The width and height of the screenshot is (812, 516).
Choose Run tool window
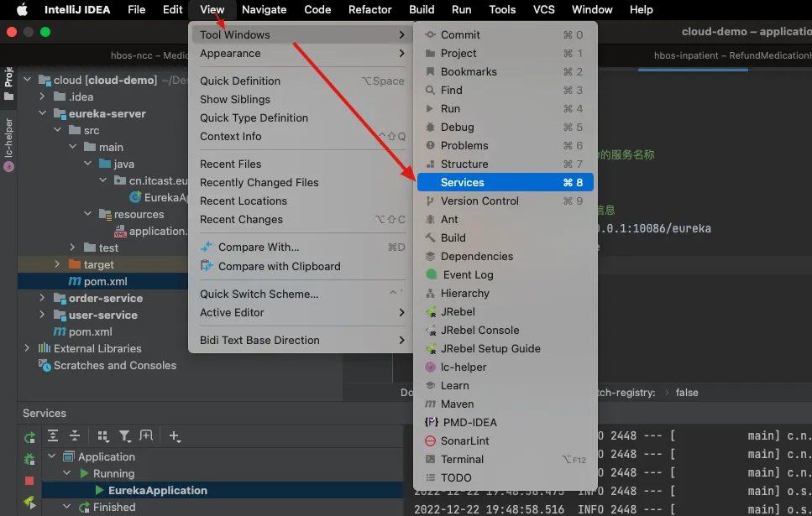[x=505, y=109]
